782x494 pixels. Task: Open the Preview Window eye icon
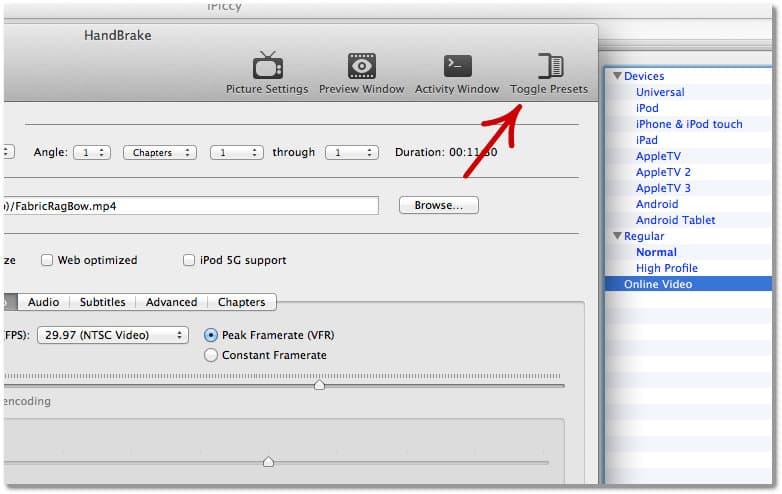[362, 66]
